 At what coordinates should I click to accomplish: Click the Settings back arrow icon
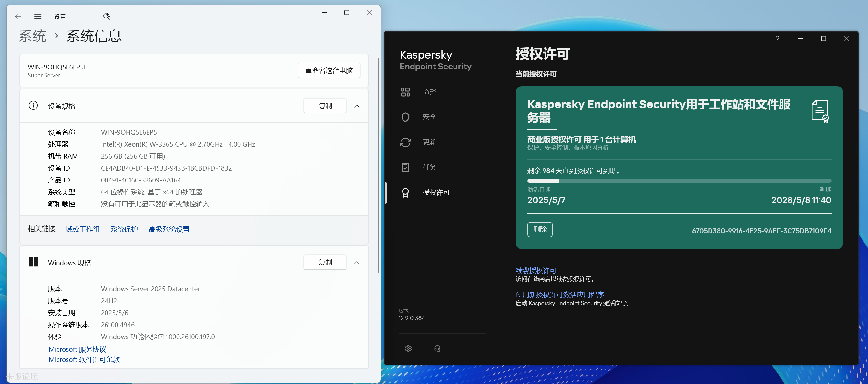[x=18, y=16]
